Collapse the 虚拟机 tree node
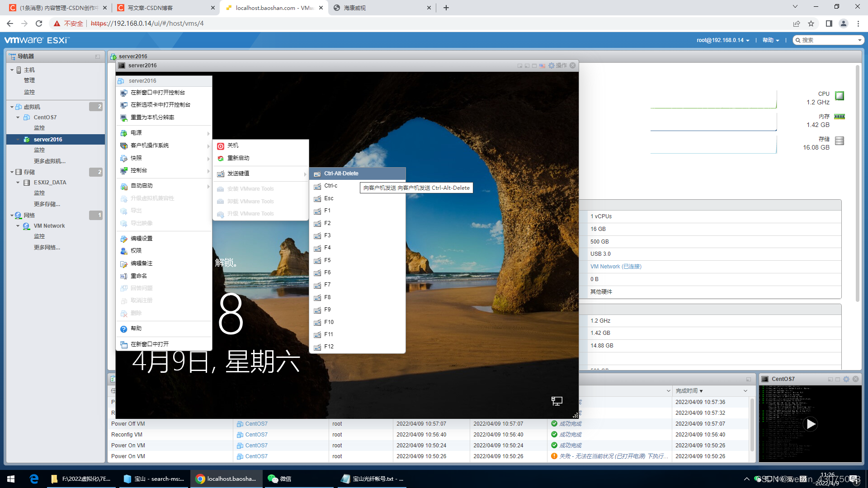Viewport: 868px width, 488px height. click(x=12, y=107)
